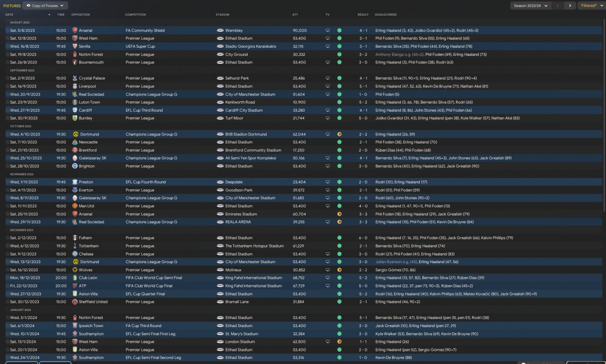Go to the next season with right arrow

(x=570, y=6)
